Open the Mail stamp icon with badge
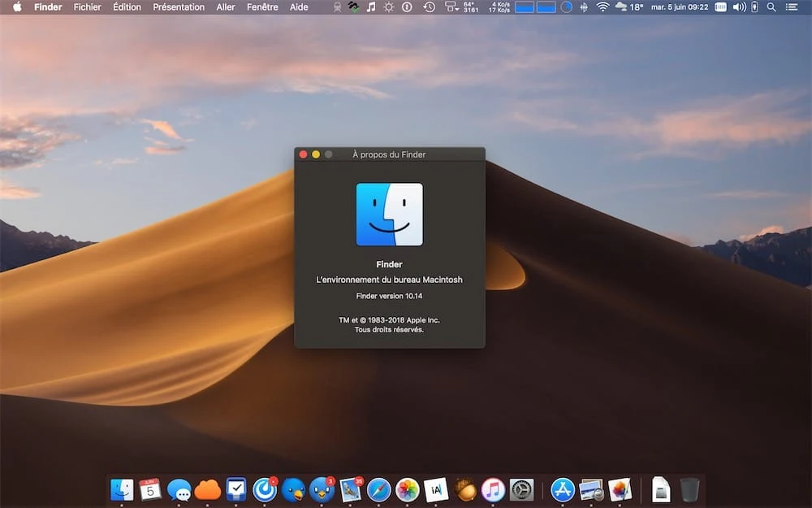The height and width of the screenshot is (508, 812). [x=351, y=489]
